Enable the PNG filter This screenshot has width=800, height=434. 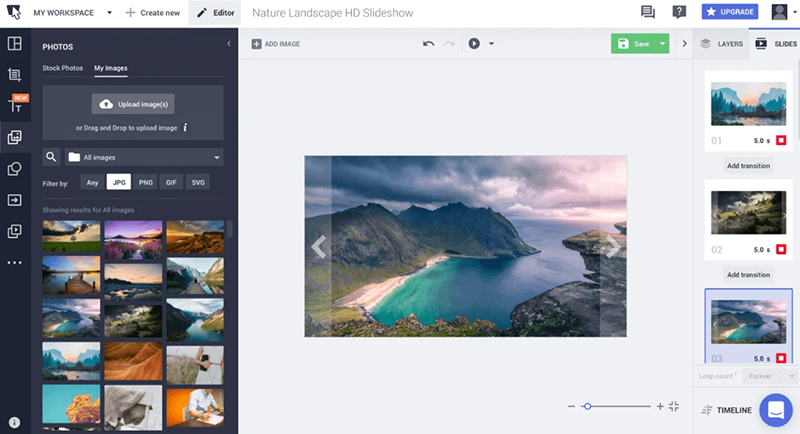pyautogui.click(x=145, y=183)
